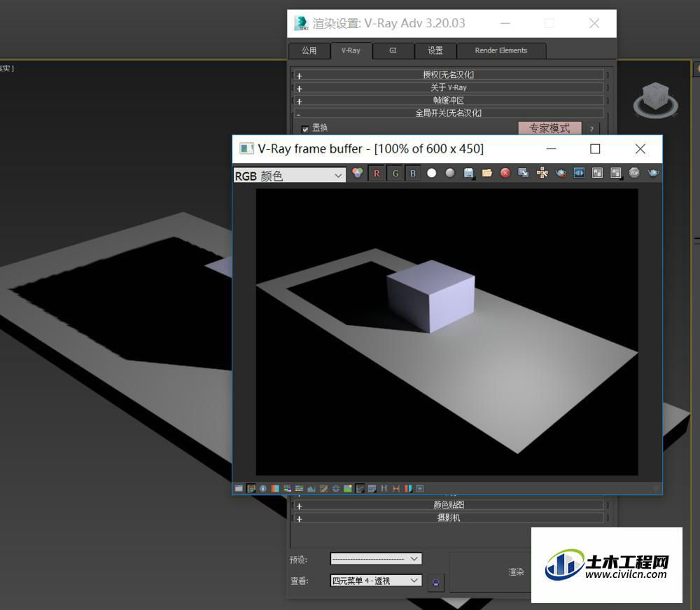Expand the 颜色贴图 rollout
Image resolution: width=700 pixels, height=610 pixels.
tap(449, 505)
